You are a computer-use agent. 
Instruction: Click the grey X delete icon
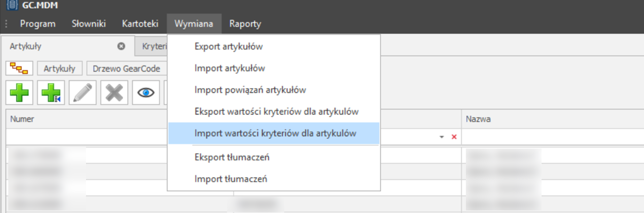114,93
